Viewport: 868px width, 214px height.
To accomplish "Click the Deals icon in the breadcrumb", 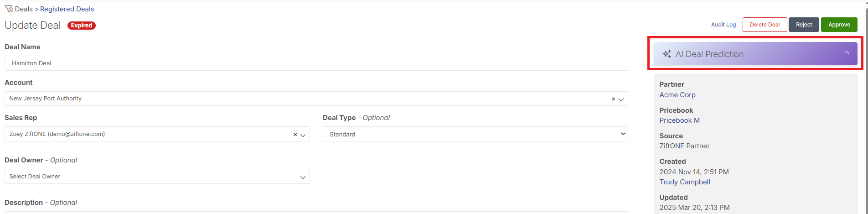I will [x=9, y=9].
